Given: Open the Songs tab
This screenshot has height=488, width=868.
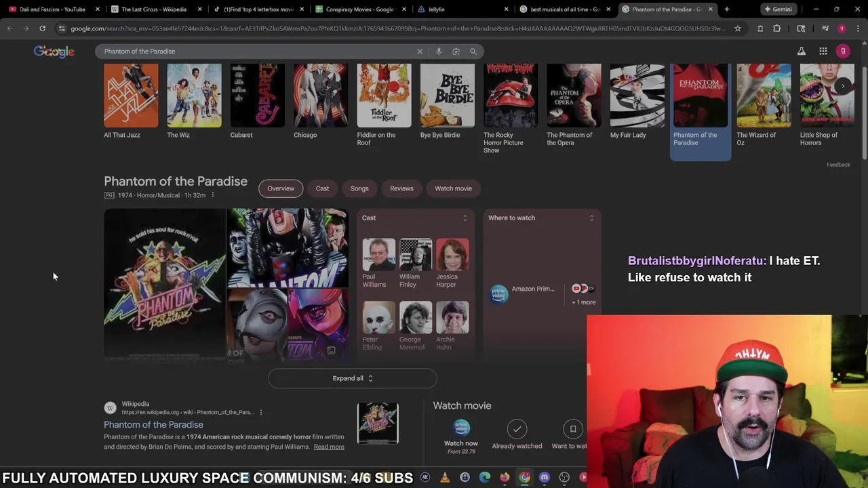Looking at the screenshot, I should tap(359, 188).
